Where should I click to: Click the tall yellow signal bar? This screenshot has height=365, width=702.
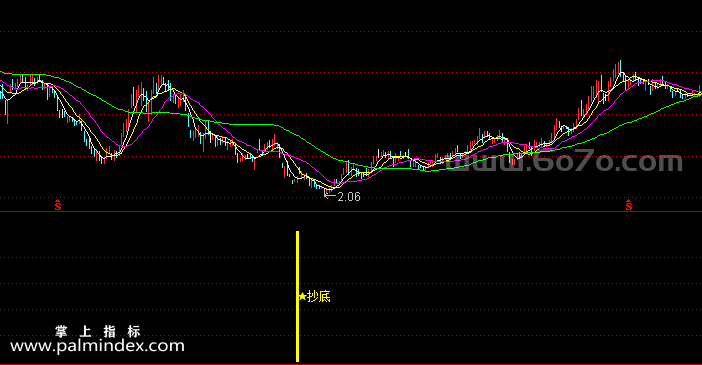[297, 296]
